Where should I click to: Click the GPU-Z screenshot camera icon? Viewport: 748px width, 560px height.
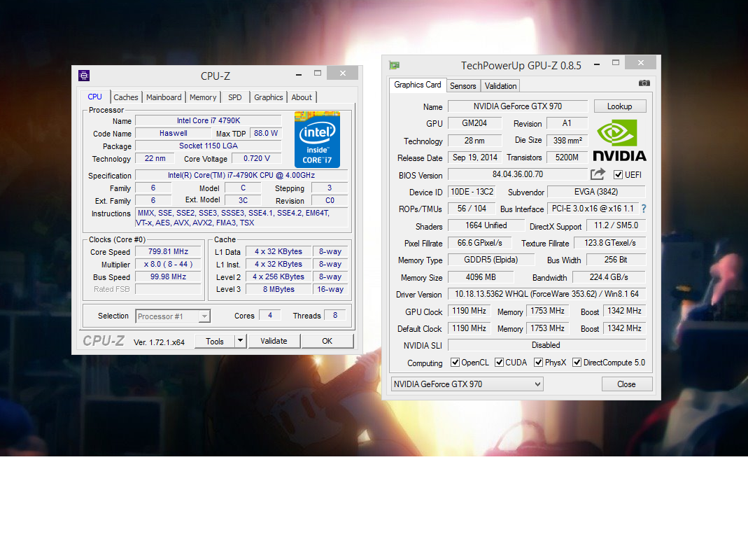point(644,83)
